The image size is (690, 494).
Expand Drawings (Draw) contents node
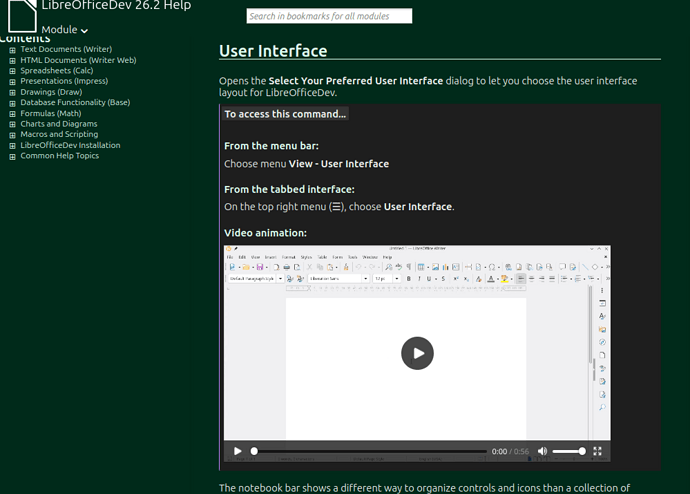coord(12,92)
